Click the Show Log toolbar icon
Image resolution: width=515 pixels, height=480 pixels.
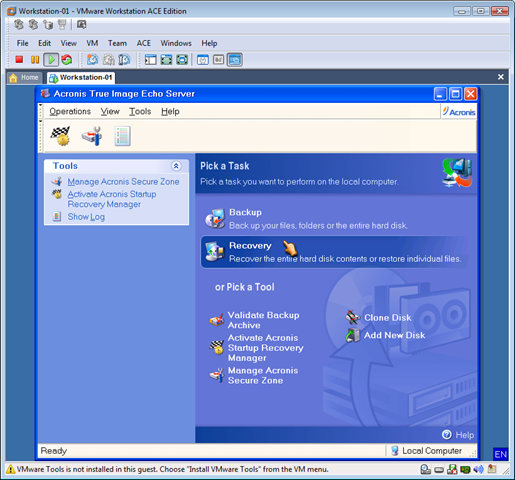pyautogui.click(x=122, y=136)
